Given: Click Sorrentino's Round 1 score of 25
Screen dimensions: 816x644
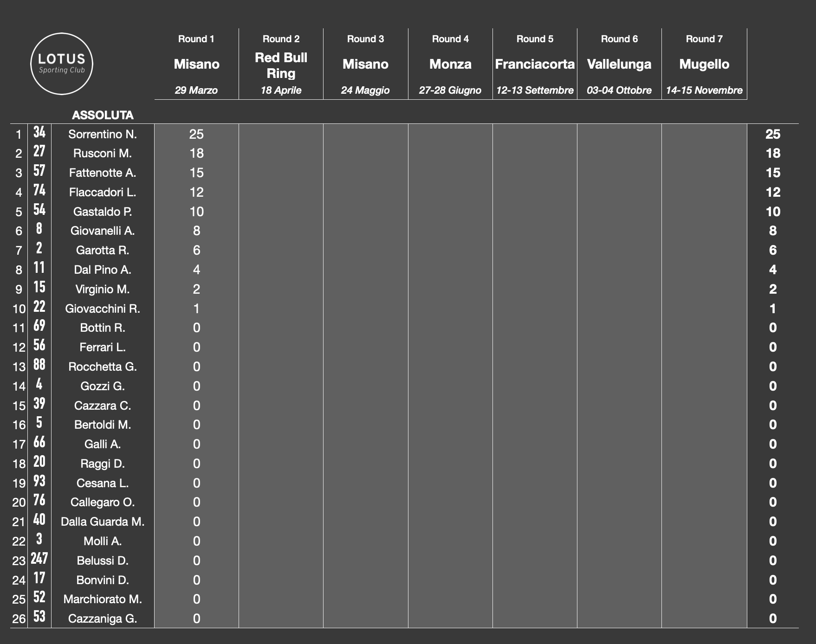Looking at the screenshot, I should (196, 134).
